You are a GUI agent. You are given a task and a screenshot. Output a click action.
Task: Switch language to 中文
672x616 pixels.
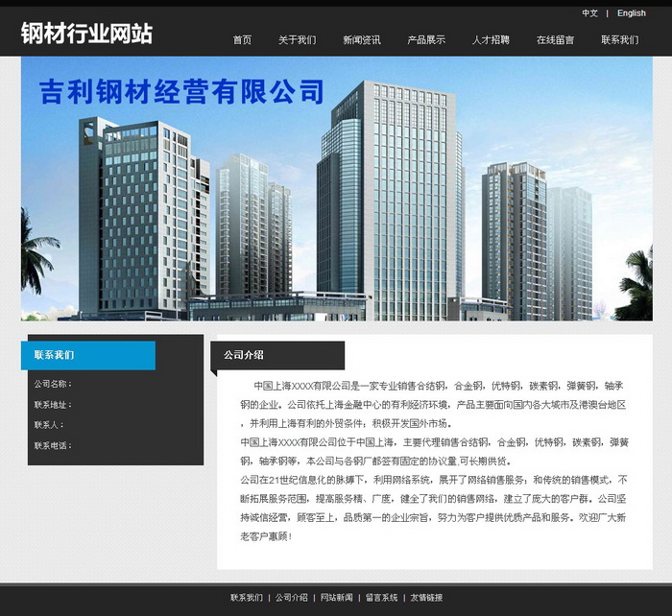click(589, 13)
